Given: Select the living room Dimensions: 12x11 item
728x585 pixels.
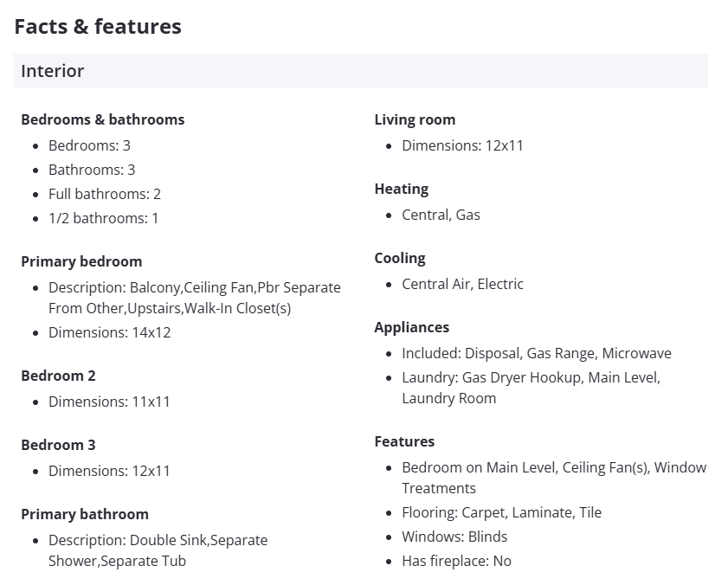Looking at the screenshot, I should (462, 145).
